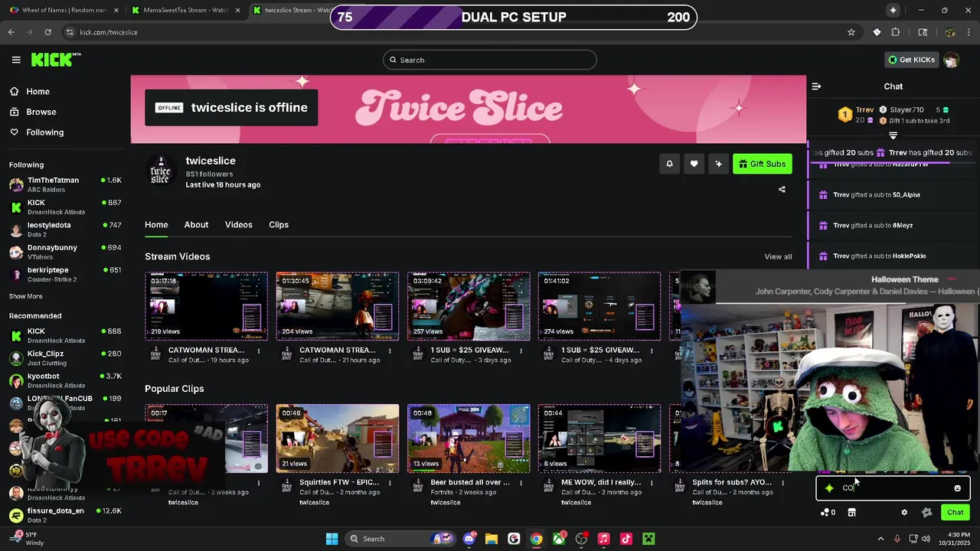This screenshot has width=980, height=551.
Task: Click into the chat message input
Action: [x=893, y=488]
